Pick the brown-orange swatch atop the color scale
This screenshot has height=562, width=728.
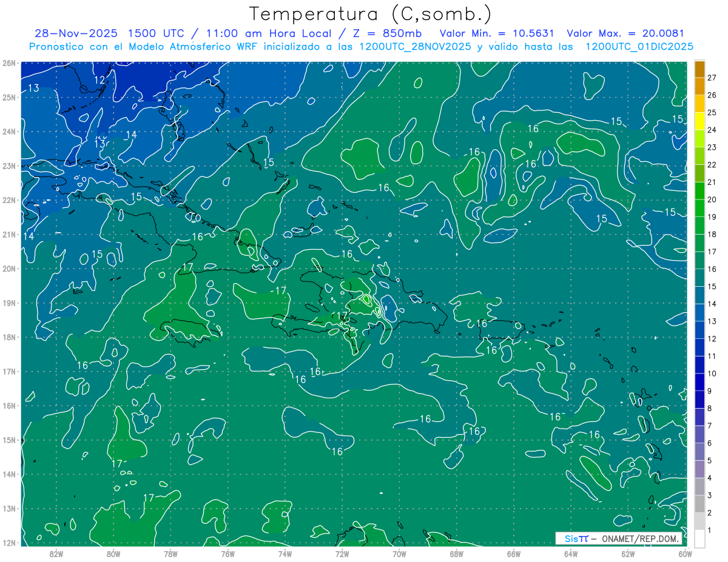(x=699, y=69)
